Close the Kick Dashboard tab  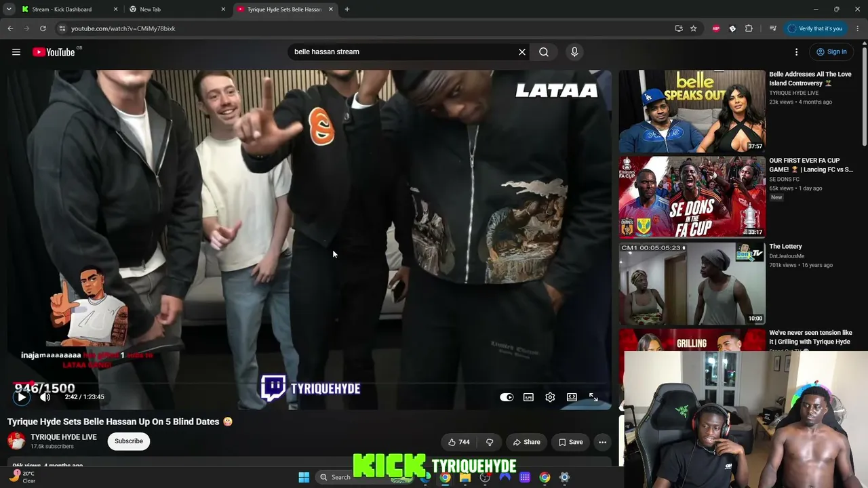[x=115, y=9]
